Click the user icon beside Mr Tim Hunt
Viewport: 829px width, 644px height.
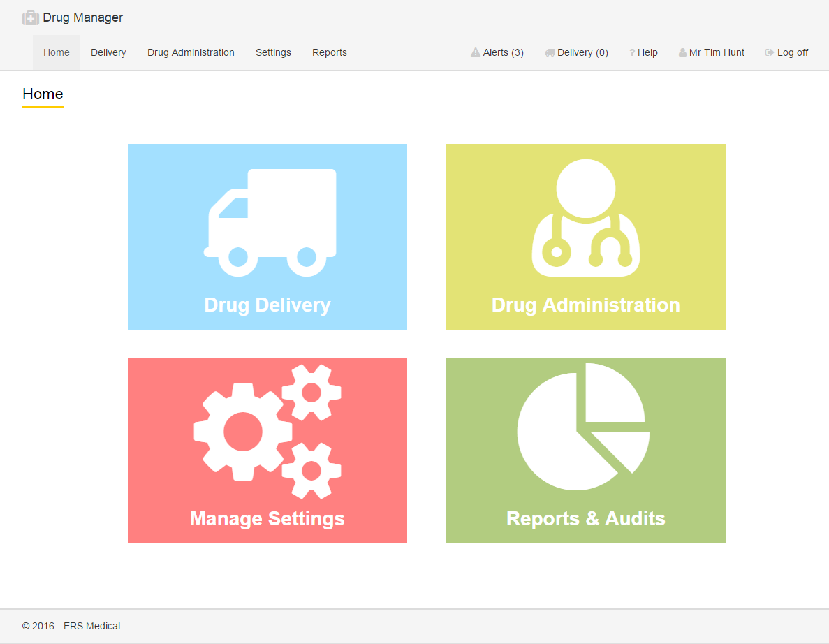pyautogui.click(x=682, y=52)
